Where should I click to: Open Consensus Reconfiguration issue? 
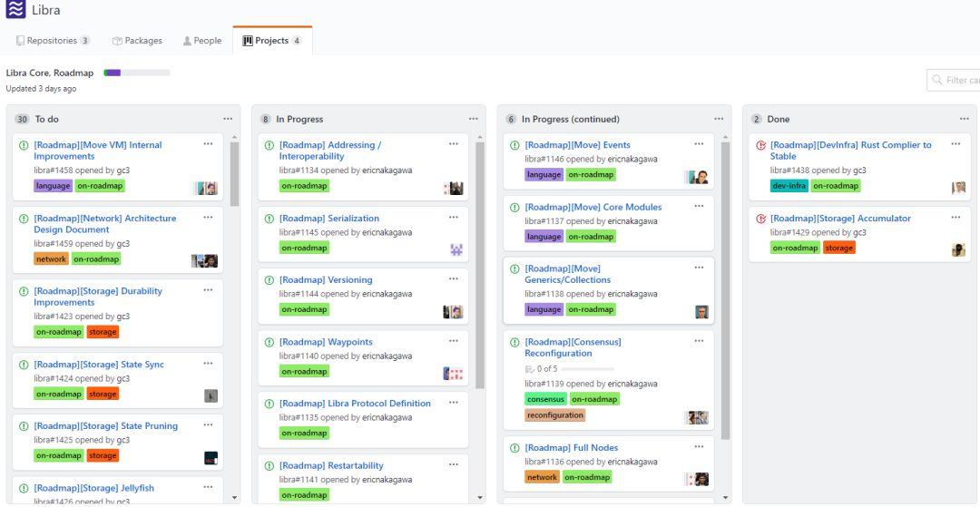point(573,347)
